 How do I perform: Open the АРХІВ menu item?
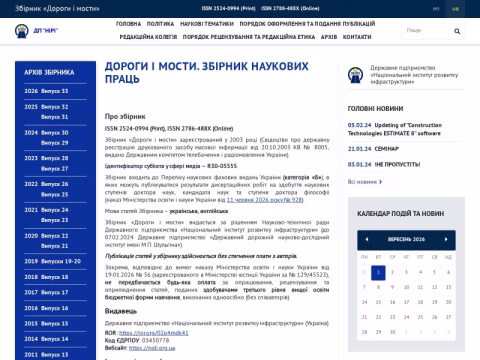[329, 37]
